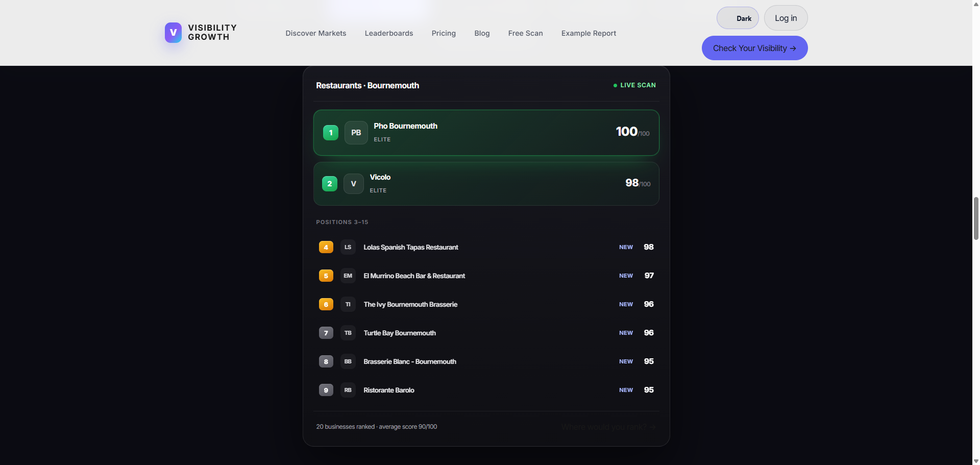Click the TI avatar for The Ivy
Viewport: 980px width, 465px height.
348,304
